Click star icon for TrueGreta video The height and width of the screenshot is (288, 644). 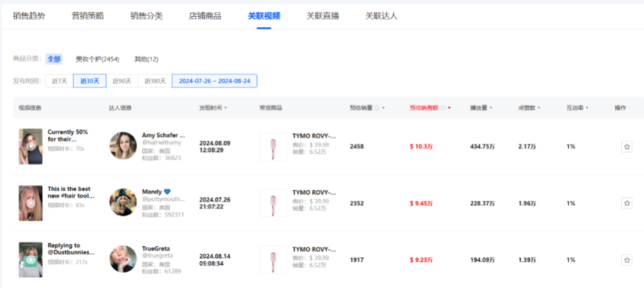tap(627, 260)
